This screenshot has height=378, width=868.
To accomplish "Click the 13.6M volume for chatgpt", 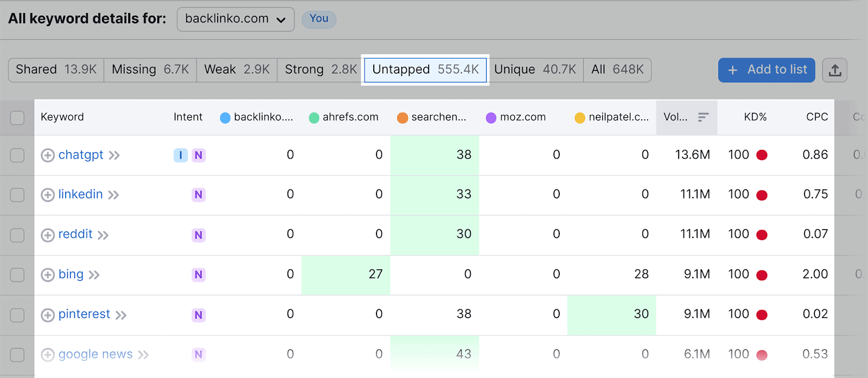I will click(692, 155).
